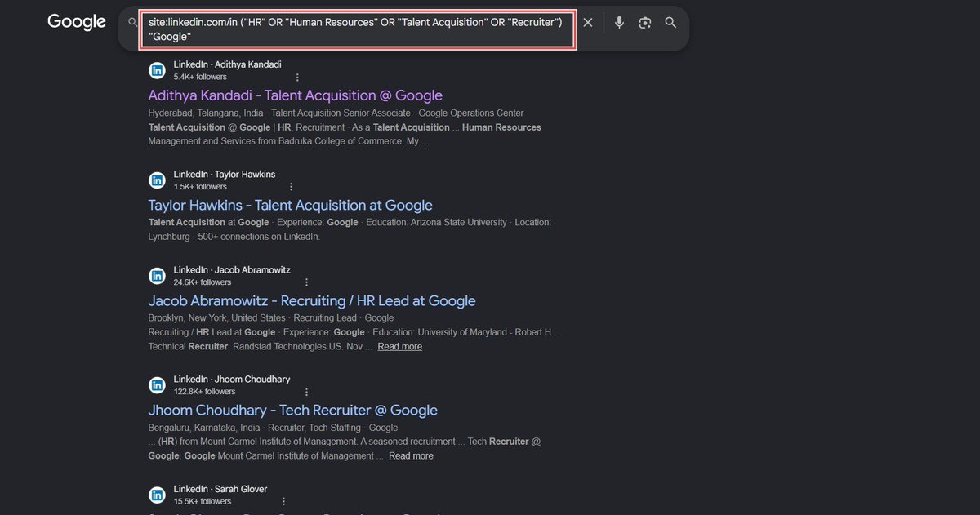980x515 pixels.
Task: Click into the search query field
Action: pos(359,30)
